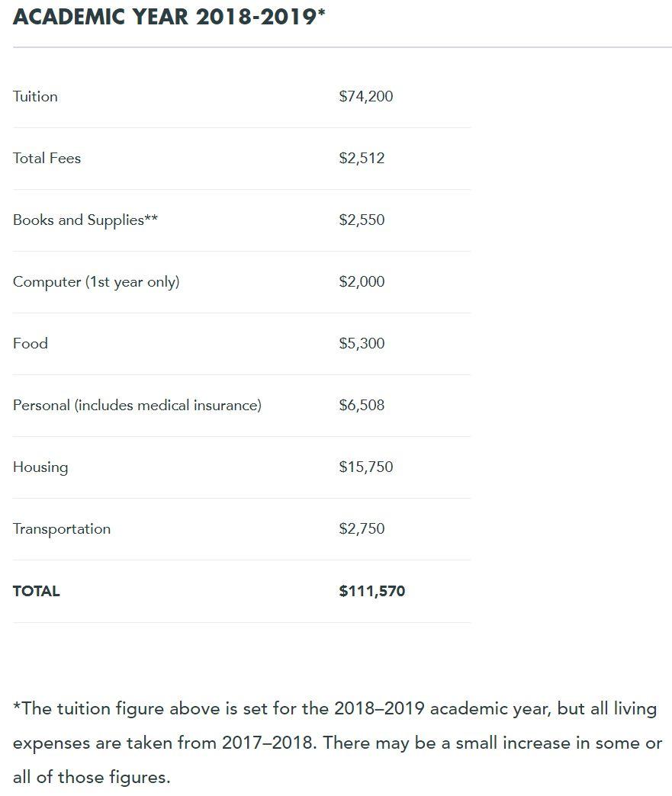The width and height of the screenshot is (672, 796).
Task: Select the $6,508 personal amount
Action: [362, 406]
